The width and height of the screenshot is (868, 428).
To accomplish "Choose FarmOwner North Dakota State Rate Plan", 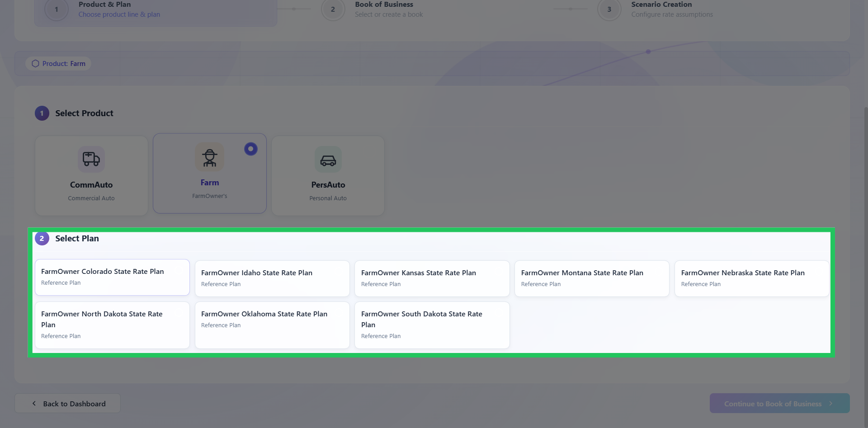I will 112,325.
